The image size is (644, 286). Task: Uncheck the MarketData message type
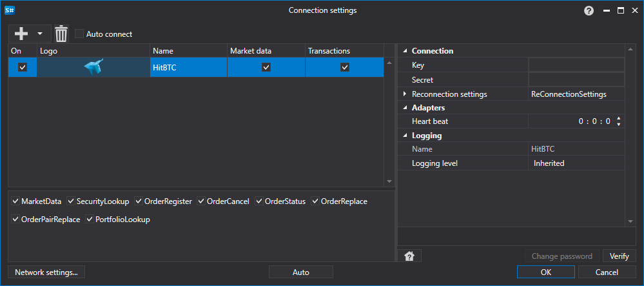tap(15, 201)
